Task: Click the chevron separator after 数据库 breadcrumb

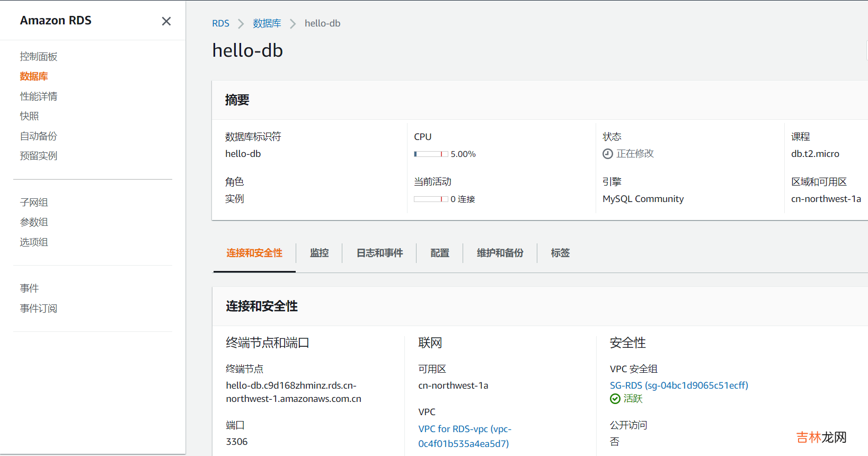Action: [293, 24]
